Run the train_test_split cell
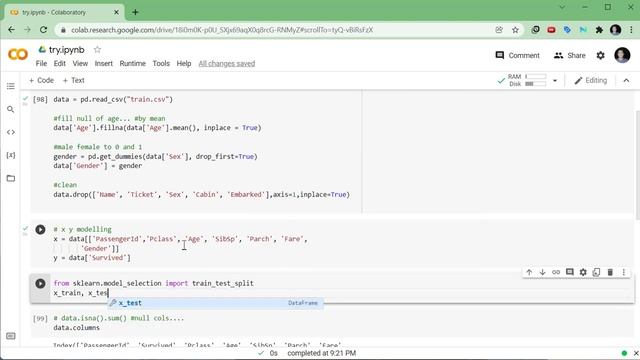640x360 pixels. 40,284
